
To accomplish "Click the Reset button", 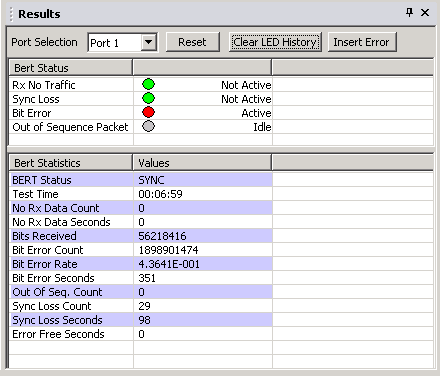I will point(192,42).
